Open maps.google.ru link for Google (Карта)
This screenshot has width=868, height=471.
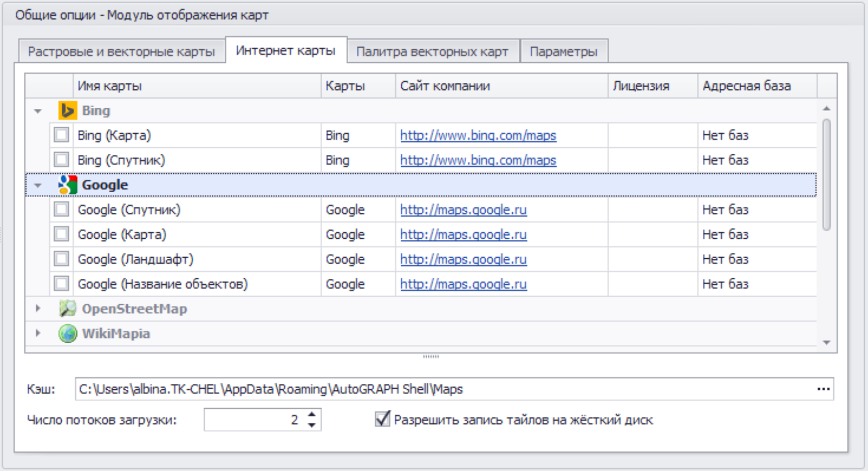[x=463, y=235]
